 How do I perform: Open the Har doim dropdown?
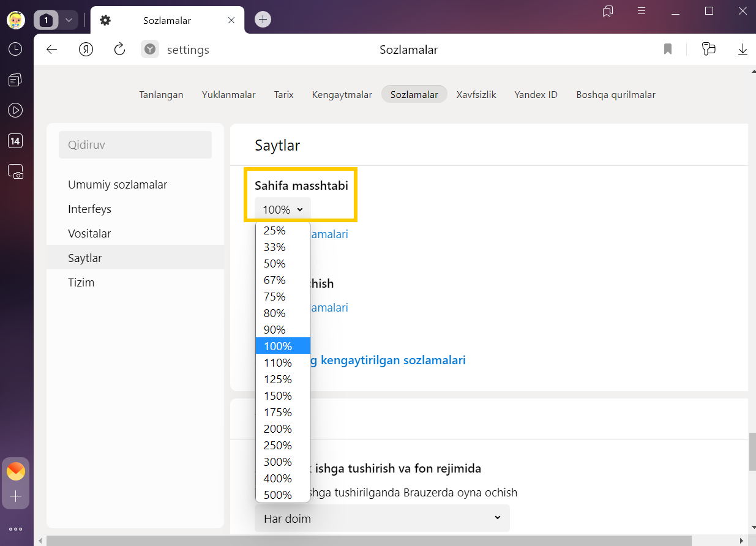tap(382, 518)
